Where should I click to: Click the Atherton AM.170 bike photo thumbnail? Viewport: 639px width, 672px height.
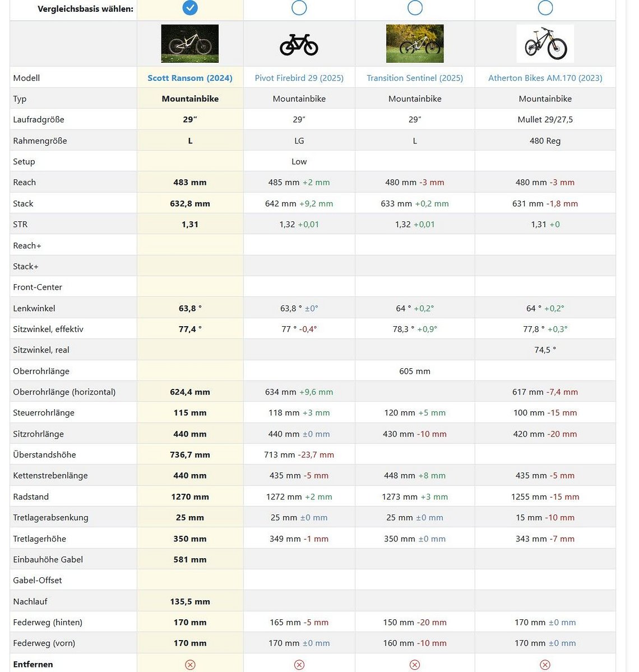[x=545, y=43]
